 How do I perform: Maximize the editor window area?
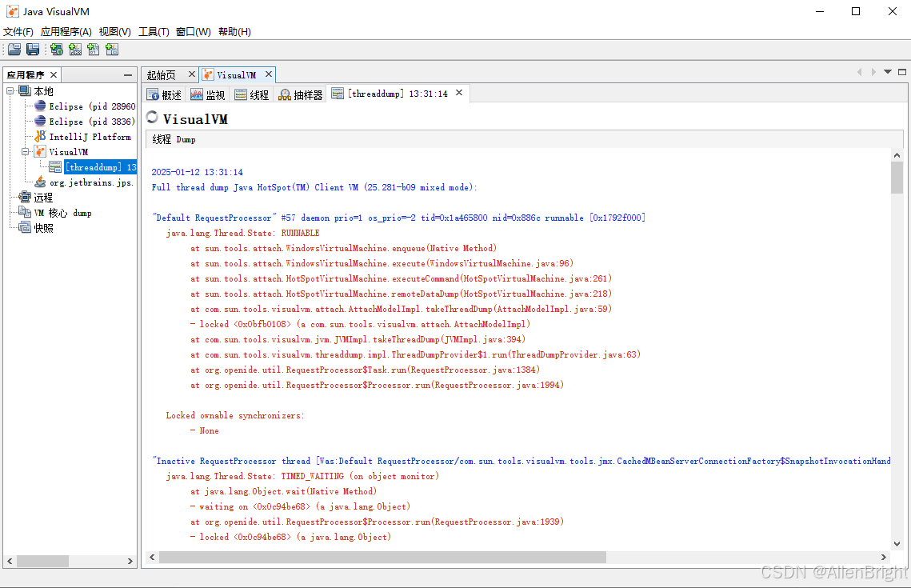pyautogui.click(x=902, y=72)
